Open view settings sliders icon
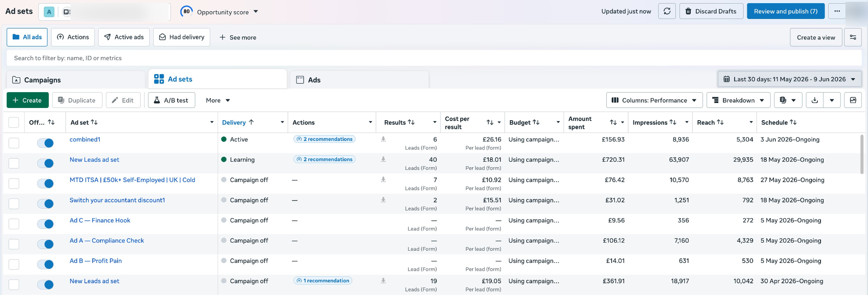Viewport: 868px width, 295px height. [x=853, y=37]
